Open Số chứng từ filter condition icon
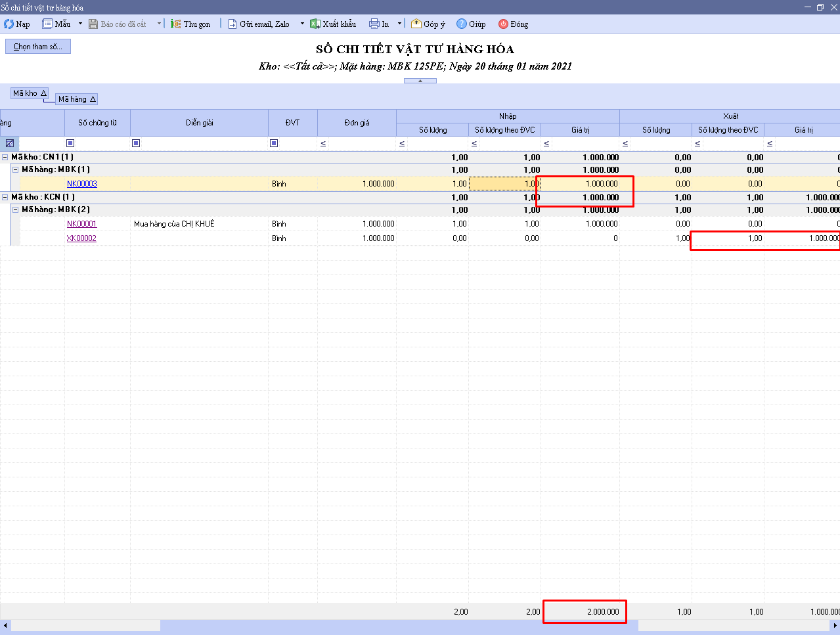840x635 pixels. (x=70, y=143)
